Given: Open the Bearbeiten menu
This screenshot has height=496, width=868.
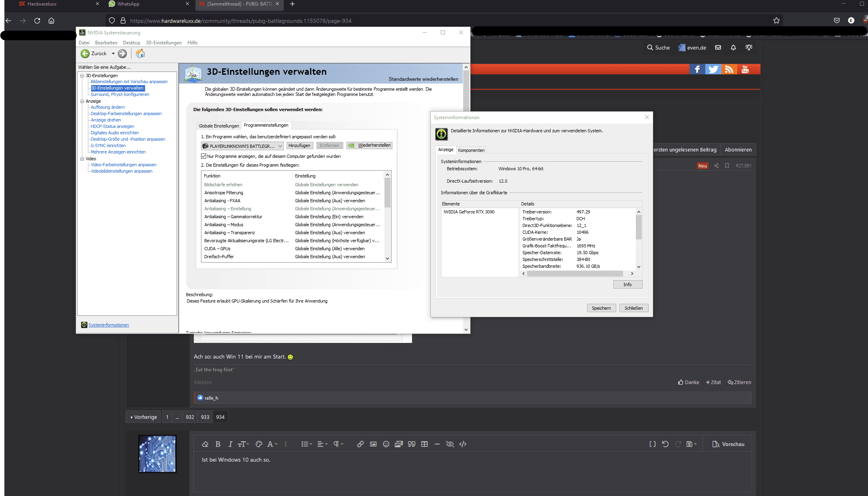Looking at the screenshot, I should [x=106, y=43].
